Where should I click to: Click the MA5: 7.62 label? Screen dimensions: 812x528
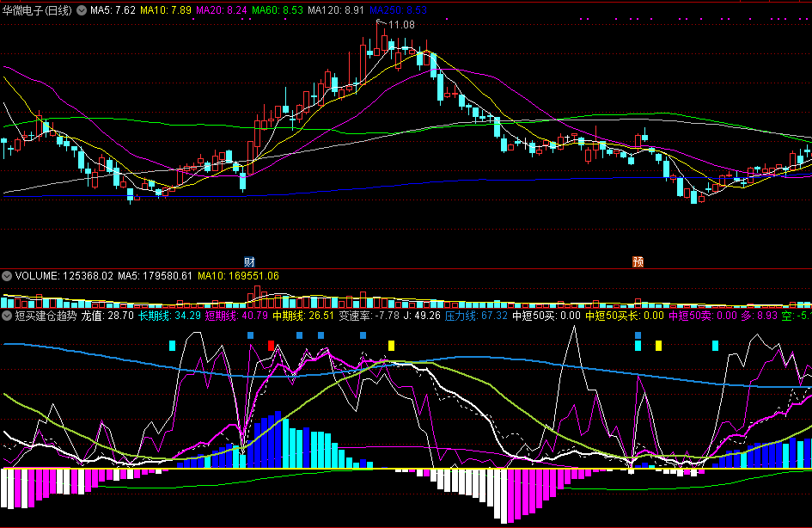(113, 10)
